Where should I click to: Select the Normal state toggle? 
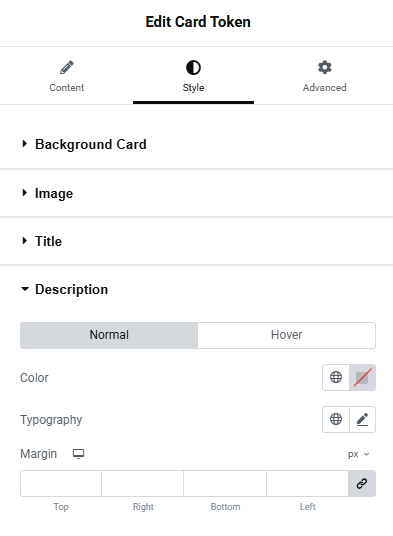click(109, 335)
